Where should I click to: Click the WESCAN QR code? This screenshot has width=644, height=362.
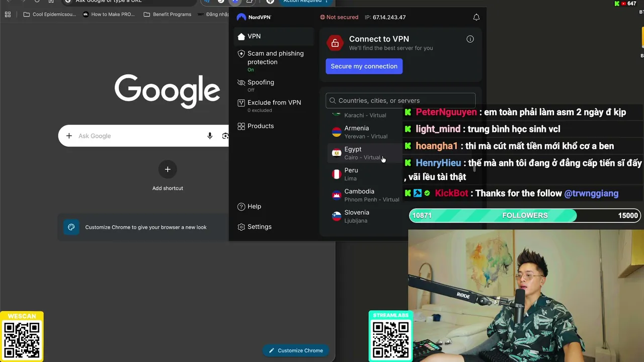(x=22, y=340)
